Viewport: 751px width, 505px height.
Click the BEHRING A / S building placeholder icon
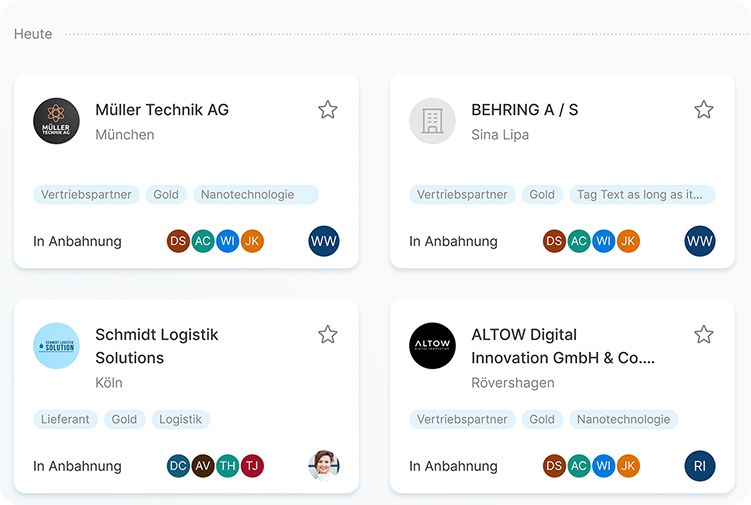432,121
